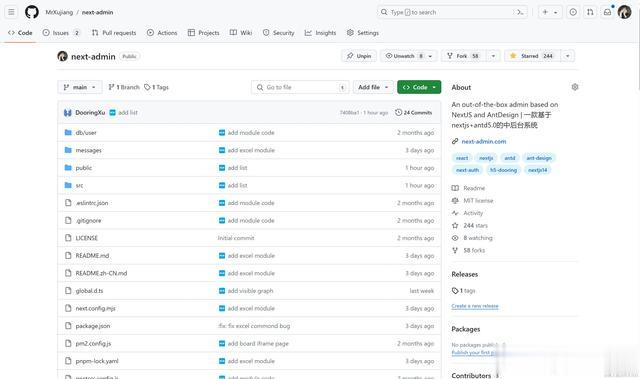640x379 pixels.
Task: Select the next-auth topic tag
Action: click(467, 170)
